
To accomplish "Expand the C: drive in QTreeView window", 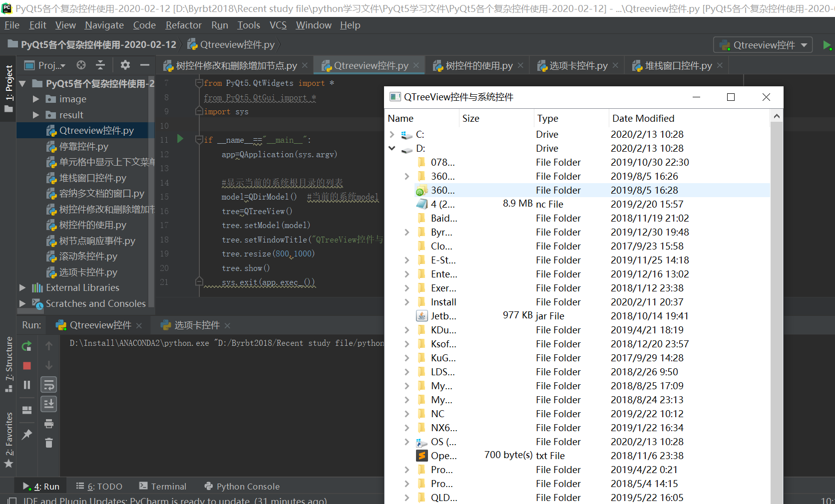I will click(x=392, y=134).
